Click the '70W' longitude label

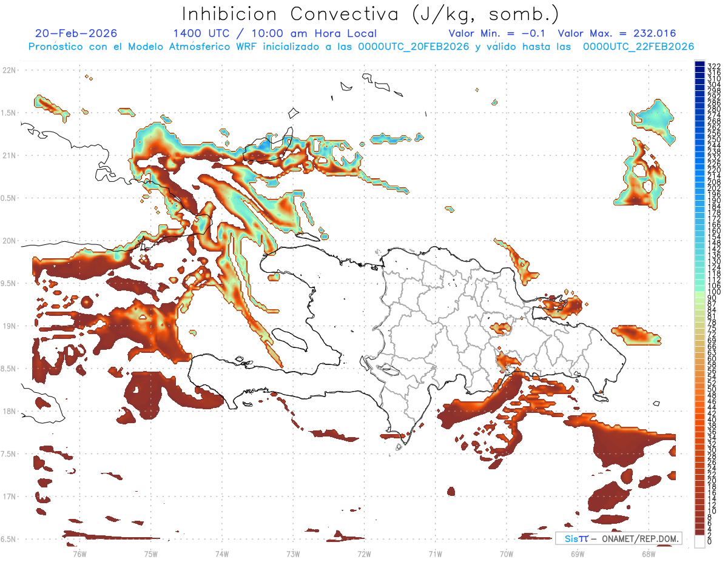pos(507,554)
